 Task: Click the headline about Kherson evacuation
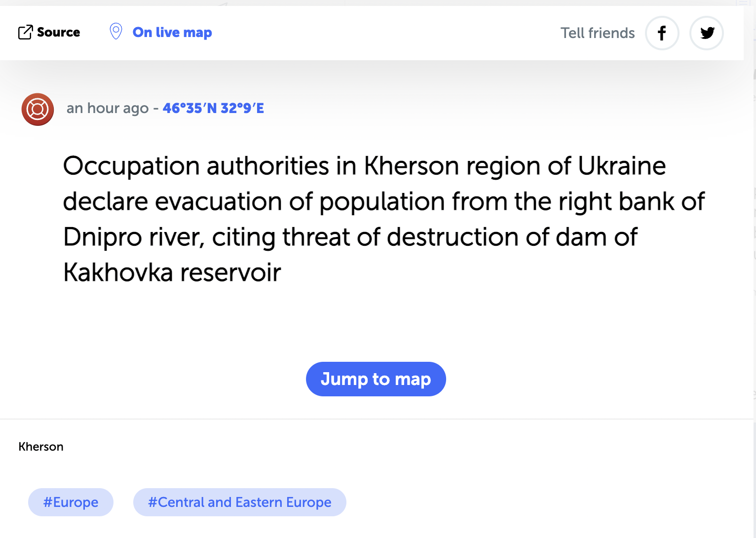tap(384, 219)
